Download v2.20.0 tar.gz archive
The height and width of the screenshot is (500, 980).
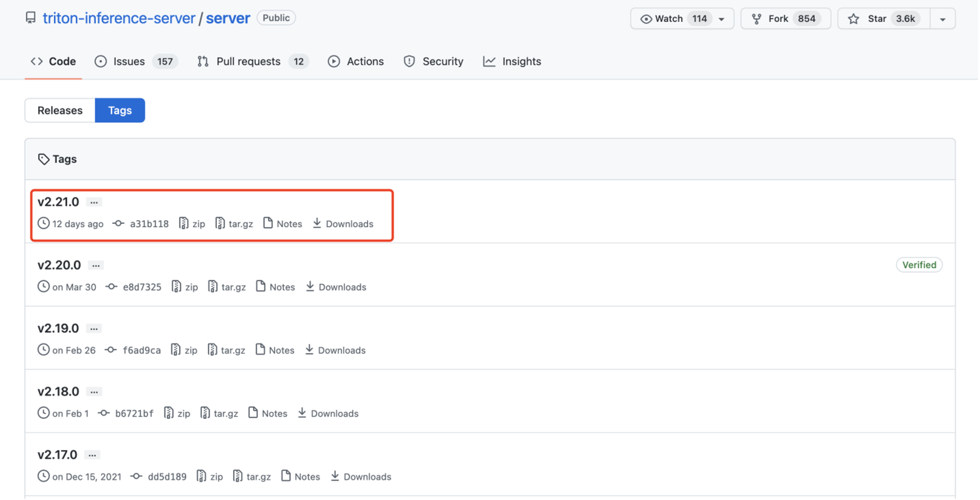click(x=227, y=287)
